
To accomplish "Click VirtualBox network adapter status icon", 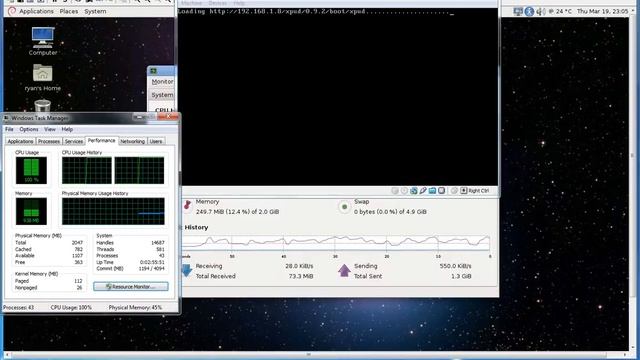I will [413, 191].
